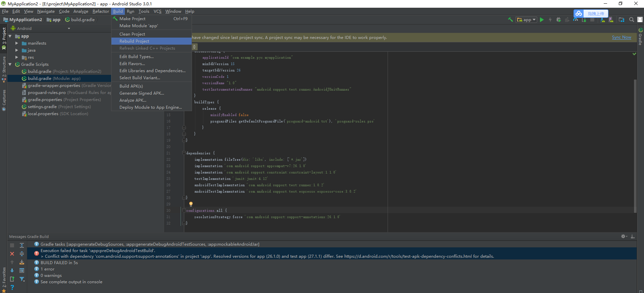Select Edit Libraries and Dependencies item
644x293 pixels.
click(x=151, y=71)
